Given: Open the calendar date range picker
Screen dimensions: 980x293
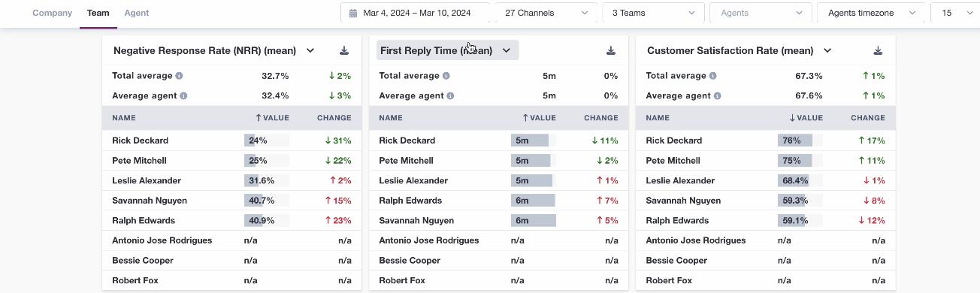Looking at the screenshot, I should coord(416,13).
